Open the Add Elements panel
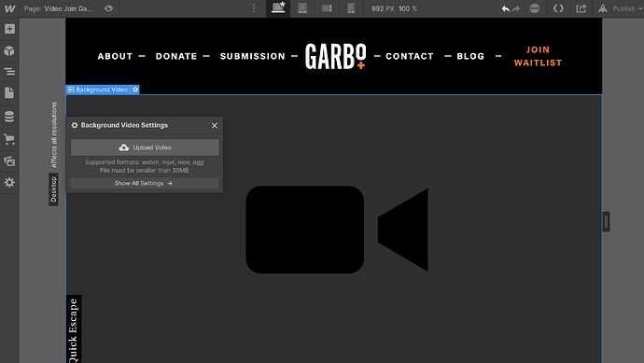 click(x=9, y=29)
